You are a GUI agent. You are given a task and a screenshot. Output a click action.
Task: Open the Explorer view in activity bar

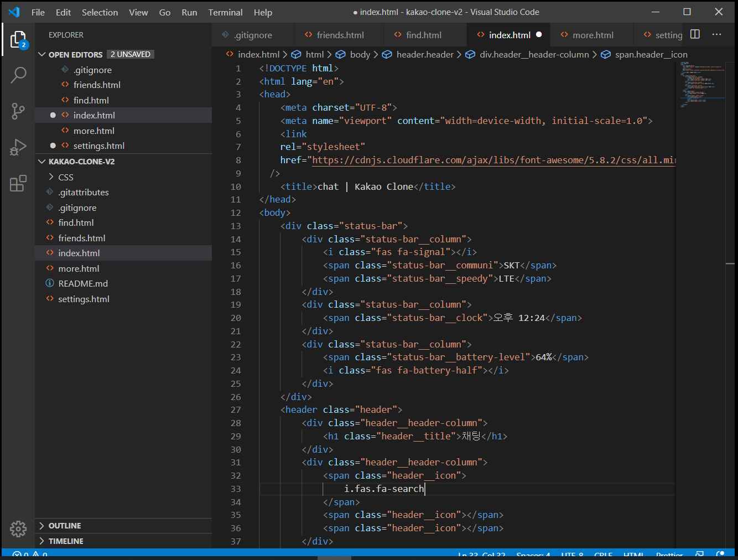pyautogui.click(x=18, y=40)
